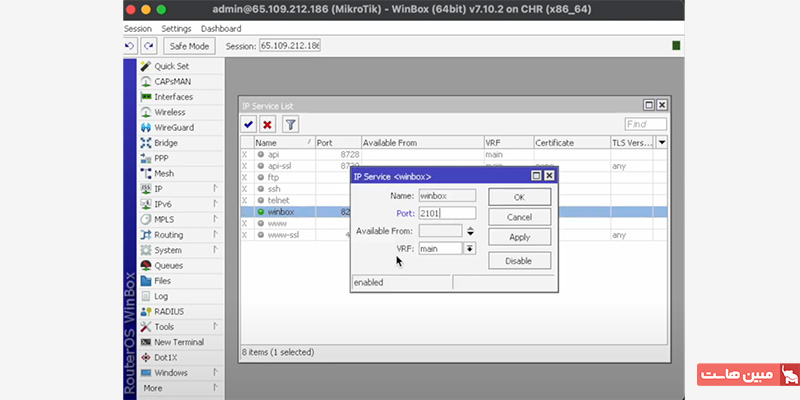Open RADIUS settings

coord(181,311)
